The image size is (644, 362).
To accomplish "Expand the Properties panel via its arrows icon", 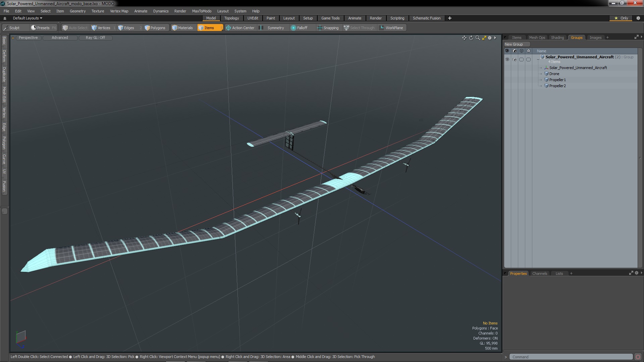I will click(631, 273).
